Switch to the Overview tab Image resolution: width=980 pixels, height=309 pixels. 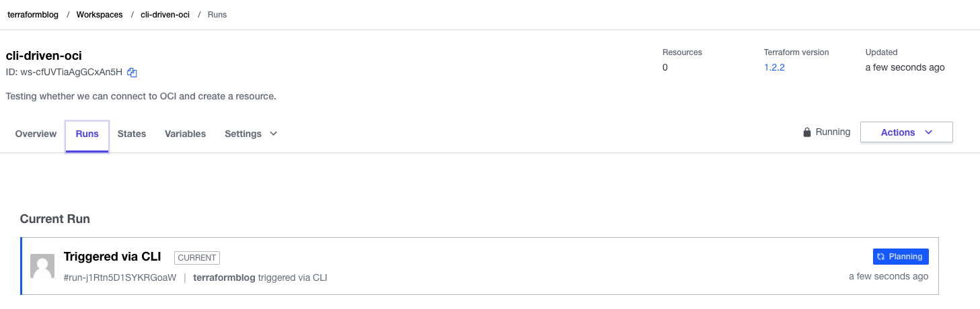(x=36, y=134)
